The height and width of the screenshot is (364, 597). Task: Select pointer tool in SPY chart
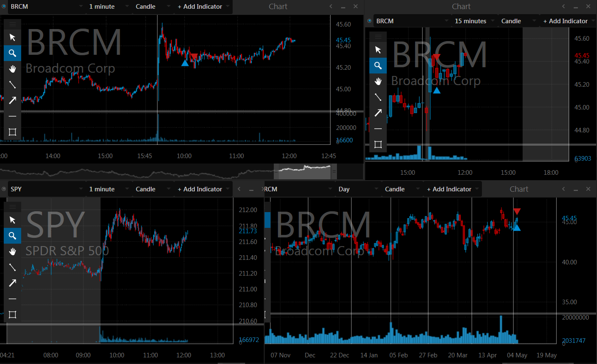click(12, 220)
